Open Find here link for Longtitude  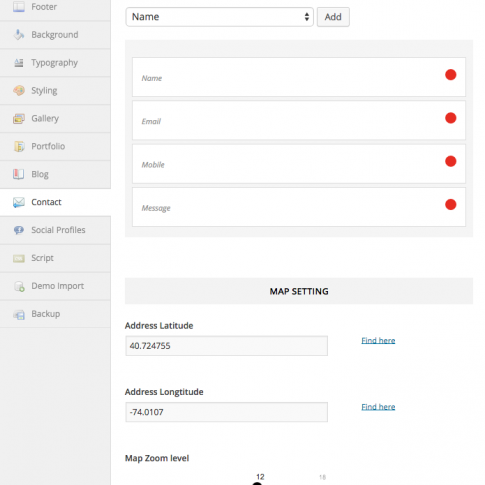[x=378, y=407]
